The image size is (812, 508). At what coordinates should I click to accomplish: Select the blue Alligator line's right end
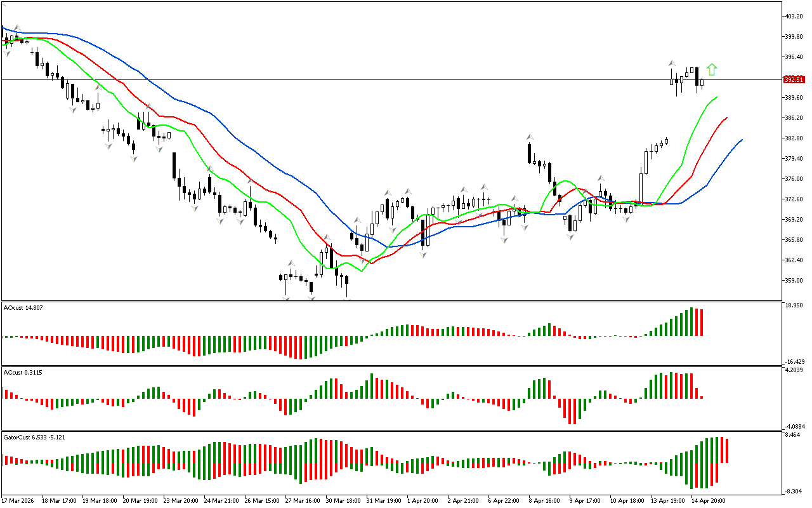click(741, 140)
